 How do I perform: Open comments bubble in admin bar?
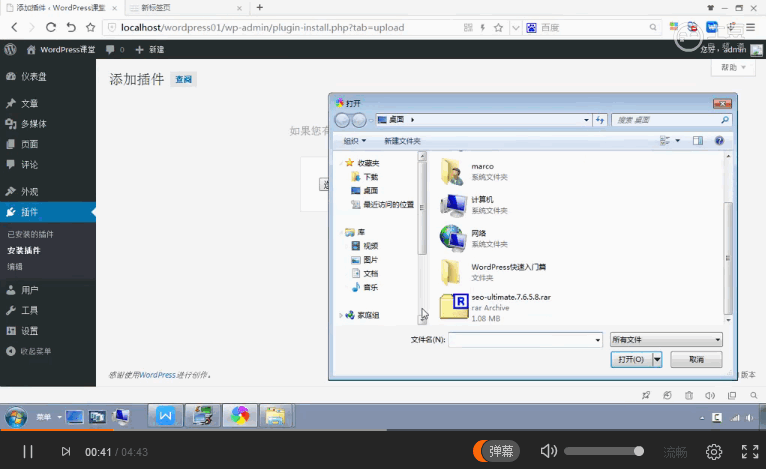115,49
